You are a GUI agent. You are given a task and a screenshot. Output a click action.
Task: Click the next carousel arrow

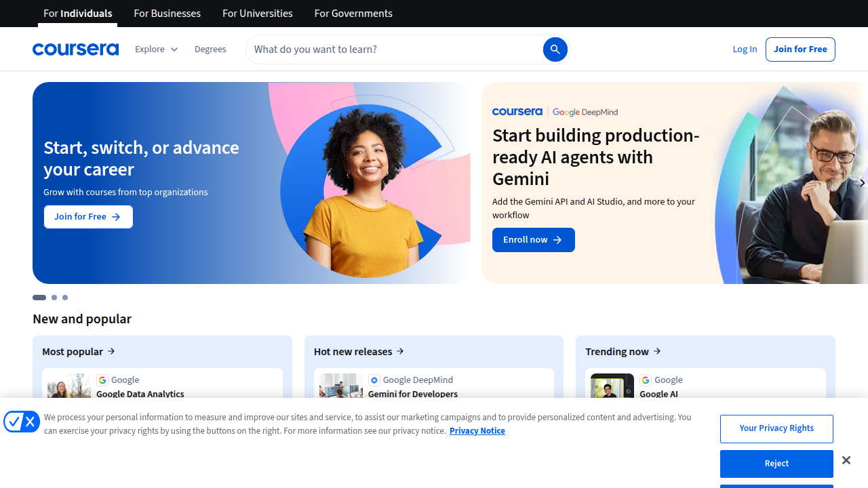pyautogui.click(x=862, y=183)
